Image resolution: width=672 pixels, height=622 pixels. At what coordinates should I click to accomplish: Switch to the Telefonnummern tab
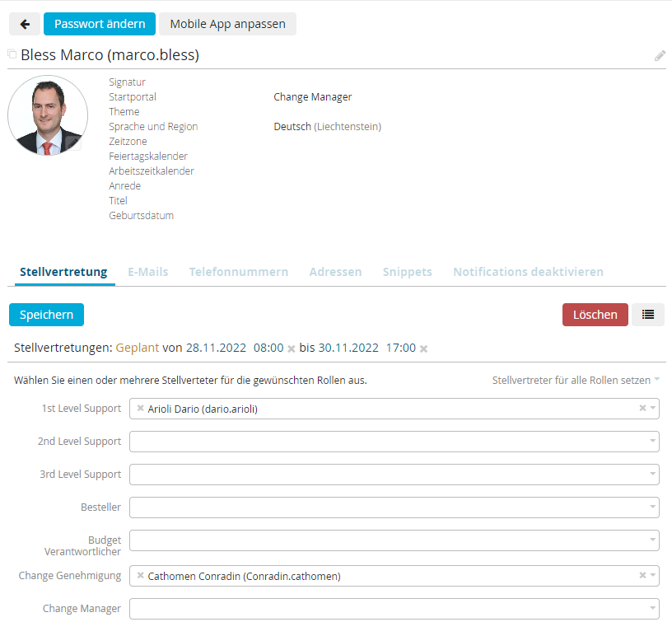(238, 272)
